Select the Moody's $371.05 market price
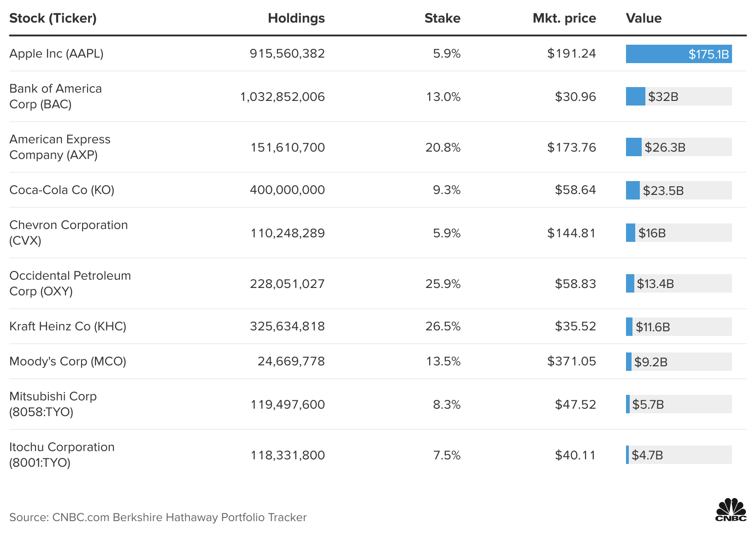 tap(571, 362)
